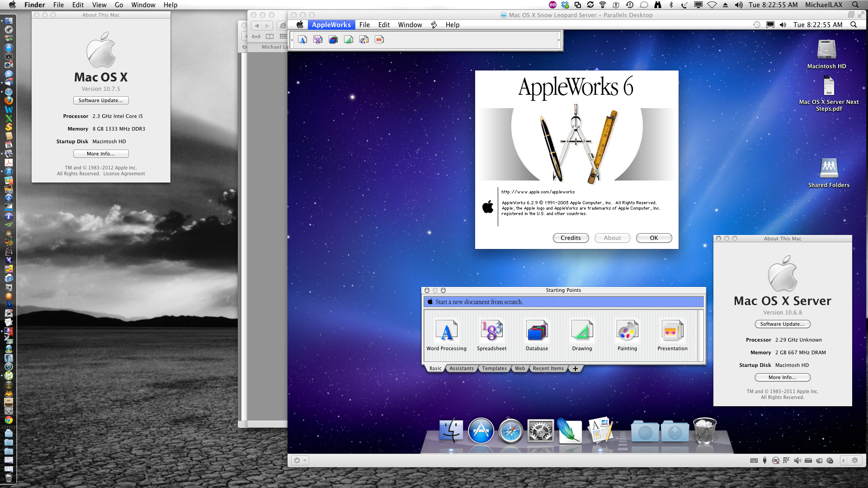Click the Credits button in AppleWorks 6 splash
The image size is (868, 488).
[x=570, y=237]
